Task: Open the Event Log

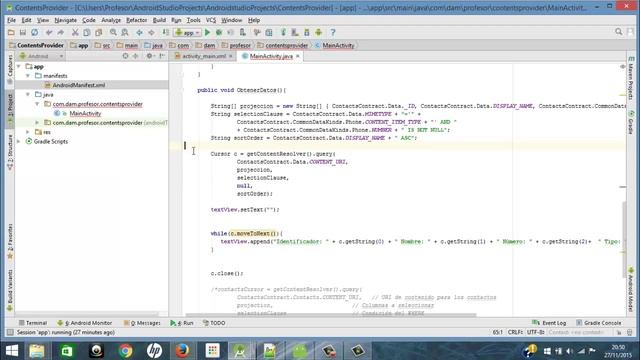Action: [549, 323]
